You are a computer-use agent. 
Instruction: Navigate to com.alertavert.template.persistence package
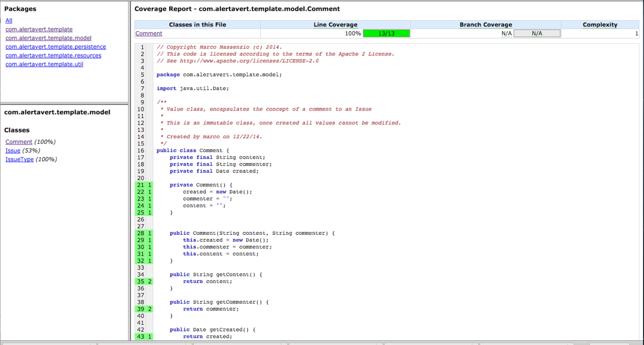pos(56,47)
